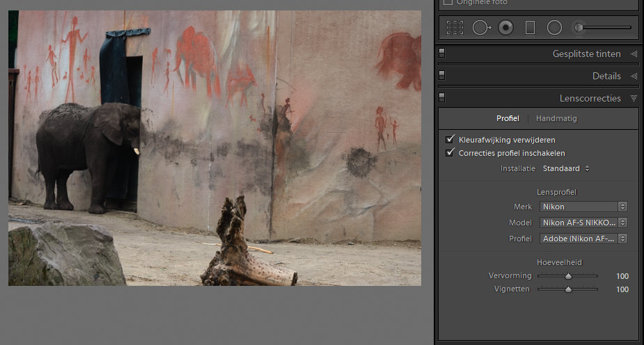Viewport: 644px width, 345px height.
Task: Collapse the Lenscorrecties panel
Action: click(634, 98)
